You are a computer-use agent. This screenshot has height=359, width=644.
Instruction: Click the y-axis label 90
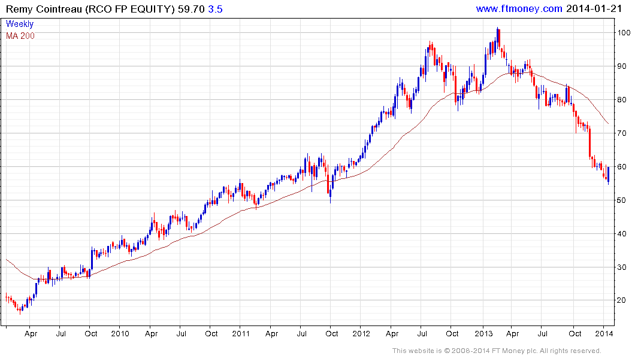[x=622, y=66]
